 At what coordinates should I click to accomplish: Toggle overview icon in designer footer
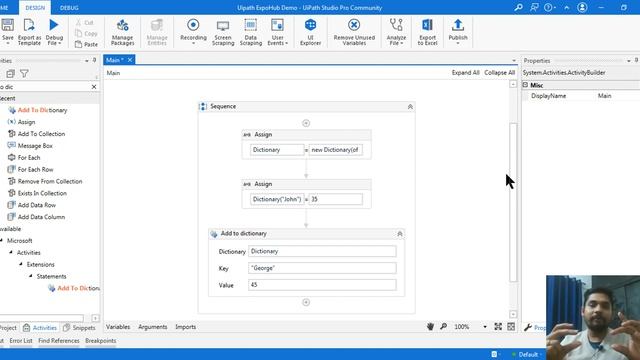point(511,327)
